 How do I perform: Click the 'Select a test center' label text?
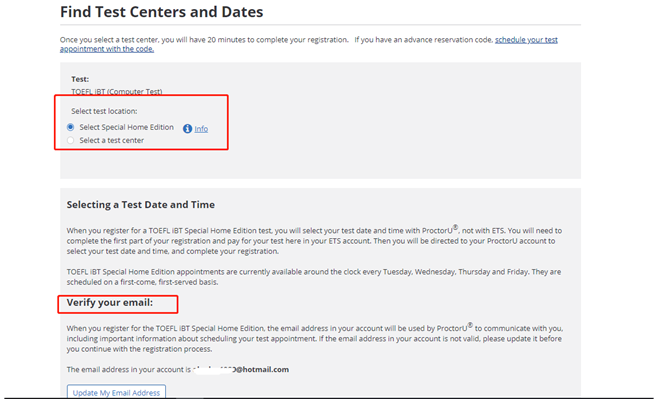[x=112, y=140]
